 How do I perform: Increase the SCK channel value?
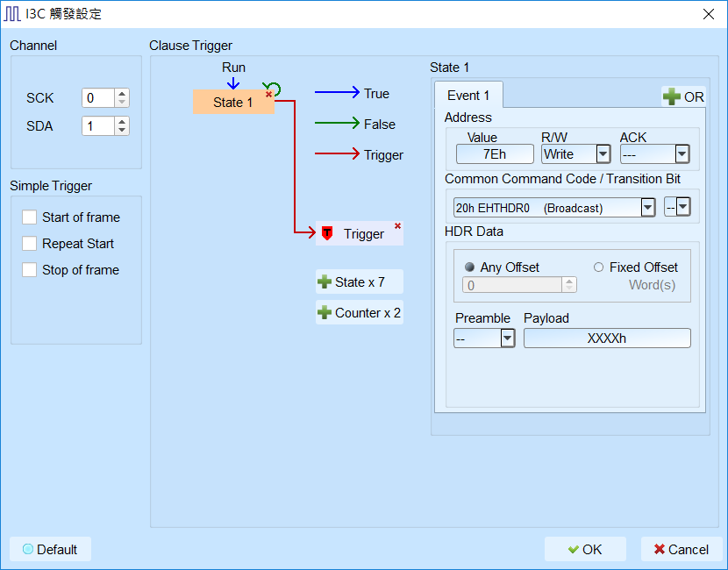[122, 93]
